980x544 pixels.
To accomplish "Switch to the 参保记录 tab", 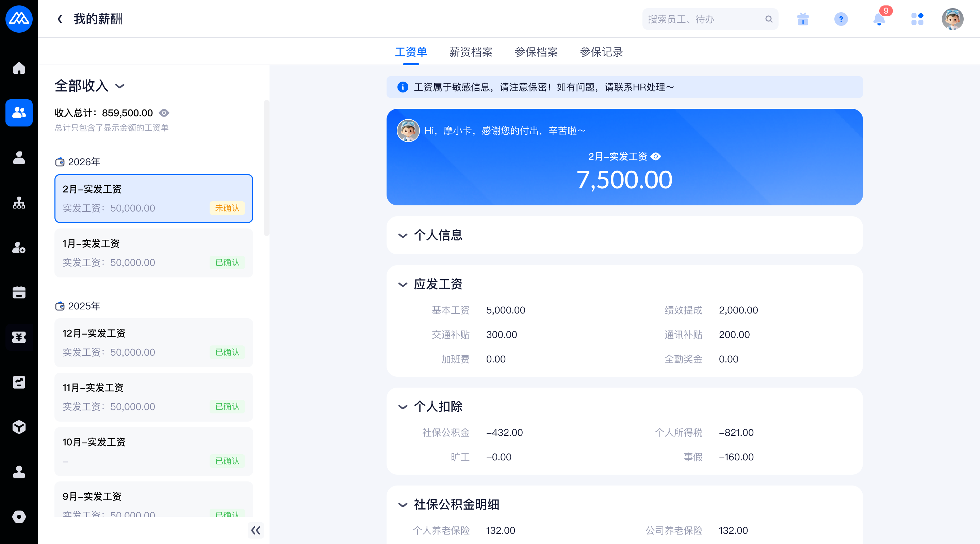I will tap(601, 52).
